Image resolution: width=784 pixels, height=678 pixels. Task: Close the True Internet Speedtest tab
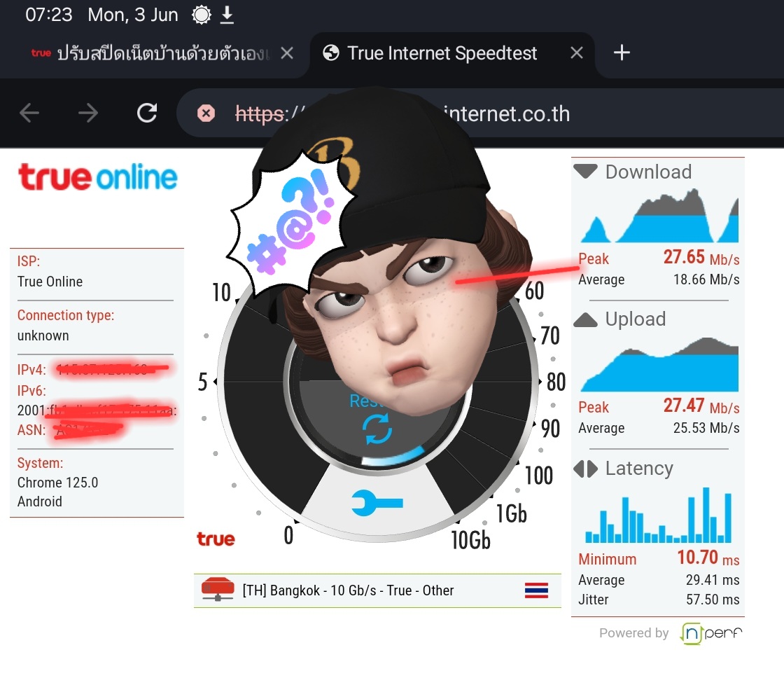tap(577, 53)
